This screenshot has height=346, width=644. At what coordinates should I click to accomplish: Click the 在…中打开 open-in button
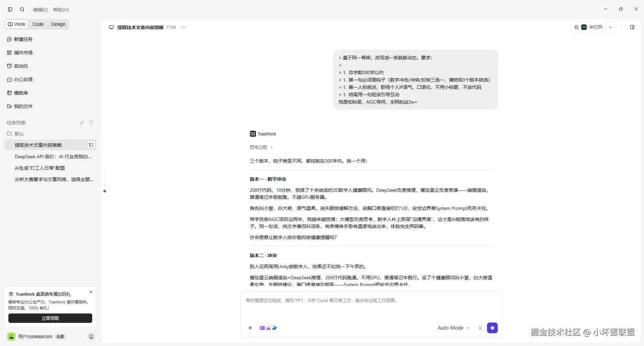[588, 27]
